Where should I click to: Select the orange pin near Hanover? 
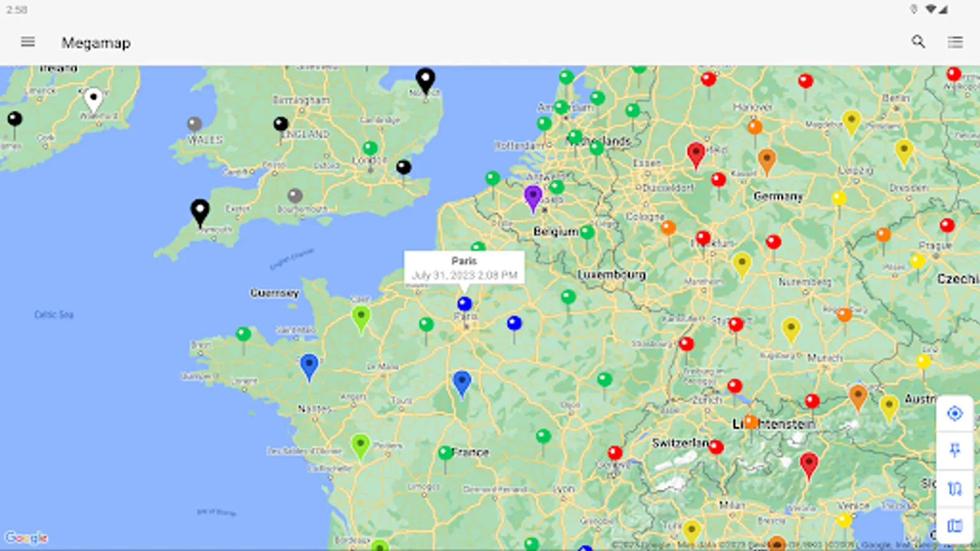tap(755, 127)
